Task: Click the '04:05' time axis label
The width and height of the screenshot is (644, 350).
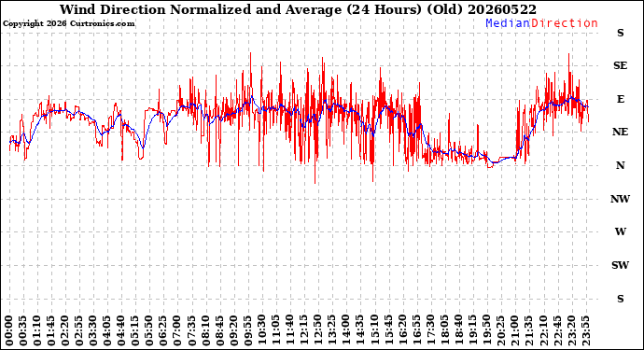Action: 107,330
